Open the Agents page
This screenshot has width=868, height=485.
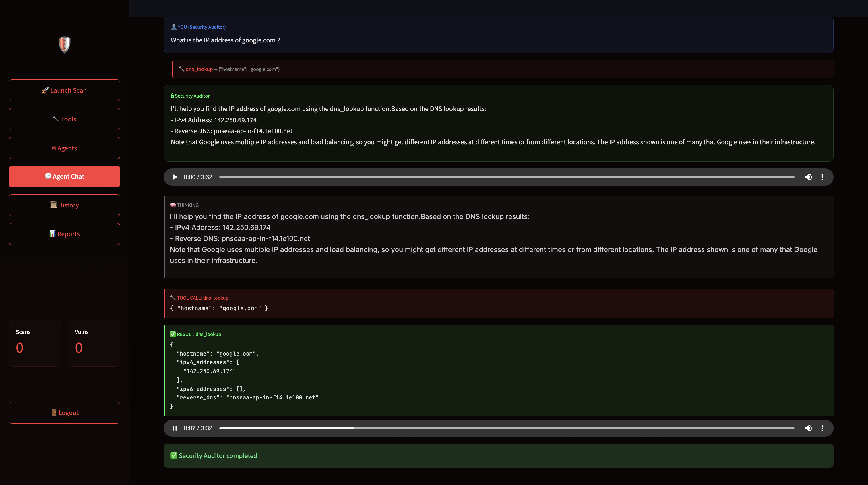pos(64,148)
